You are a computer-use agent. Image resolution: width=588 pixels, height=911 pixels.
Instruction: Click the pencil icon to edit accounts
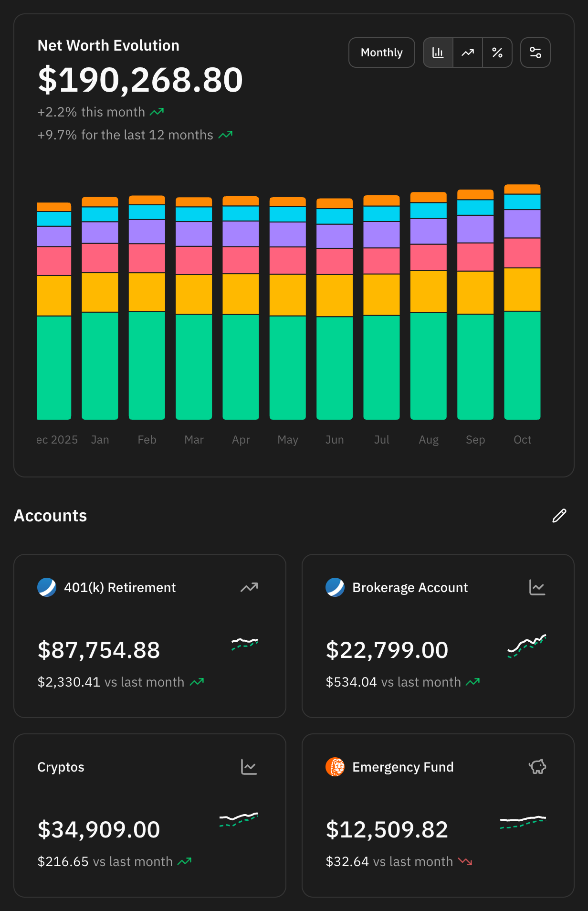559,516
